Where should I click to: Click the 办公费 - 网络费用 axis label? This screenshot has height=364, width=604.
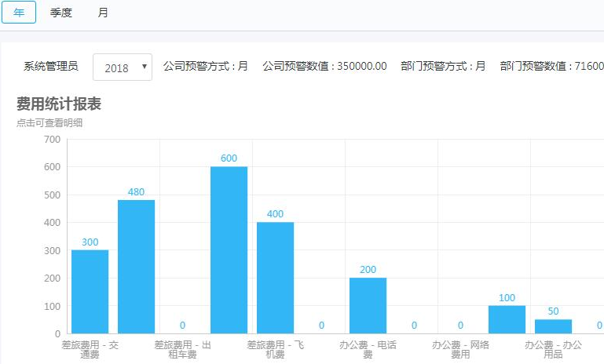click(460, 349)
